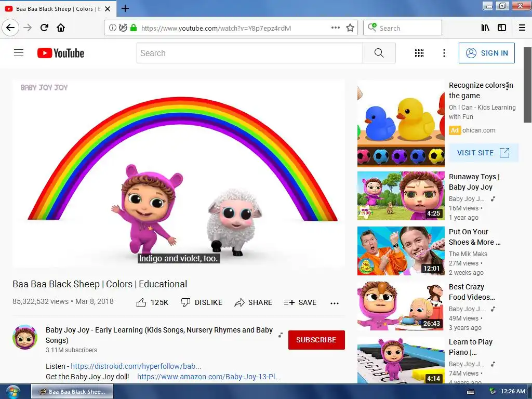Screen dimensions: 532x399
Task: Open the Learn to Play Piano thumbnail
Action: pos(401,361)
